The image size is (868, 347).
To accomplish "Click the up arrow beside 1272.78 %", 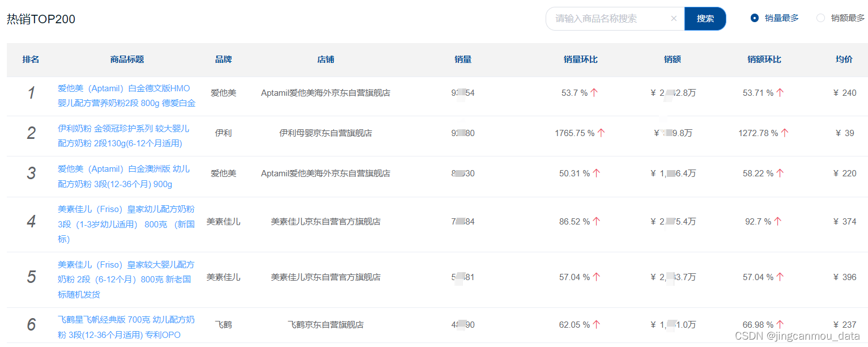I will pyautogui.click(x=785, y=133).
